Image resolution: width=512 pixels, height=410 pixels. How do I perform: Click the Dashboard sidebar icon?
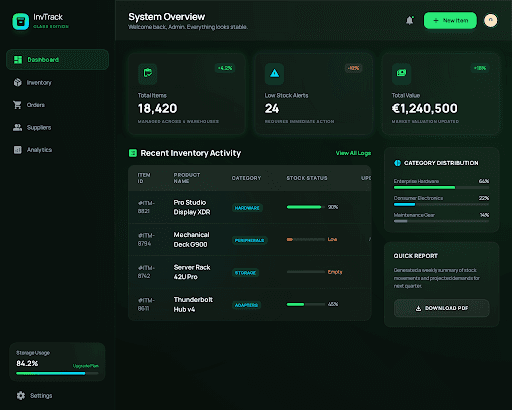click(x=18, y=60)
